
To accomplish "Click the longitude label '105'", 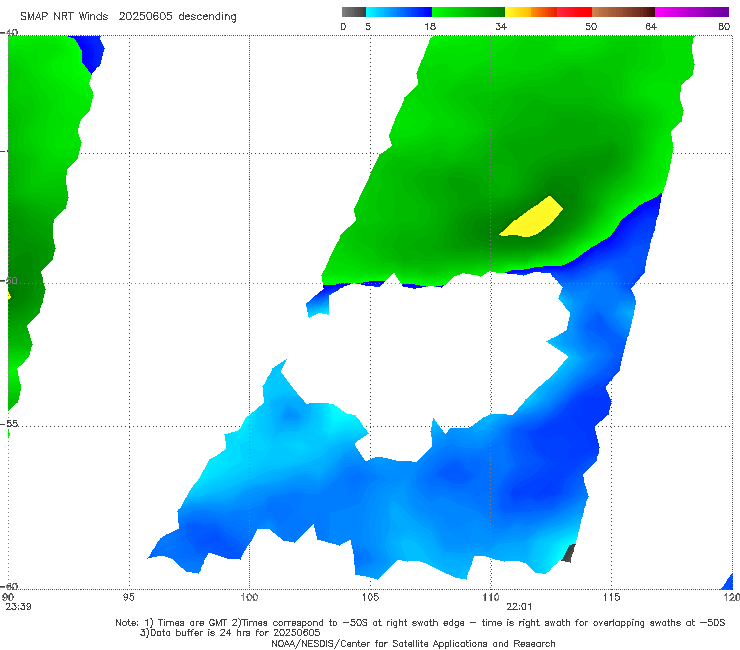I will (x=370, y=597).
